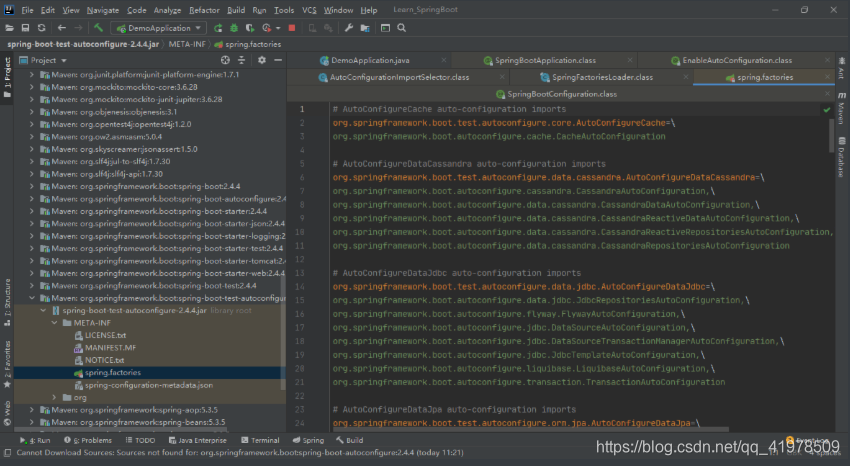The height and width of the screenshot is (466, 850).
Task: Toggle the Structure side panel
Action: coord(7,302)
